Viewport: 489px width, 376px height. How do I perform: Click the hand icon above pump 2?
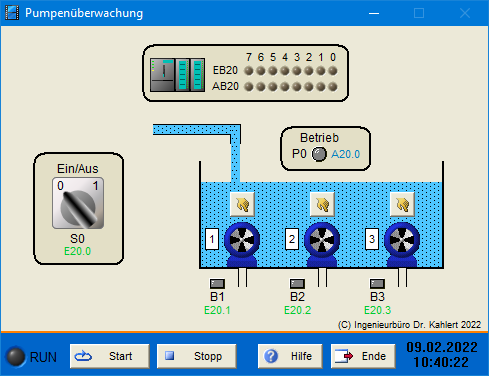click(x=323, y=204)
